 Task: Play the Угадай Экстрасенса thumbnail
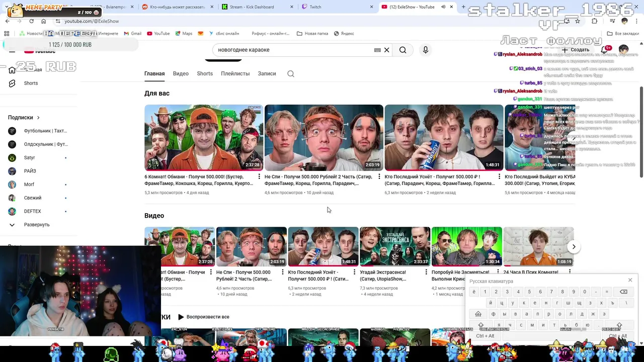[395, 246]
